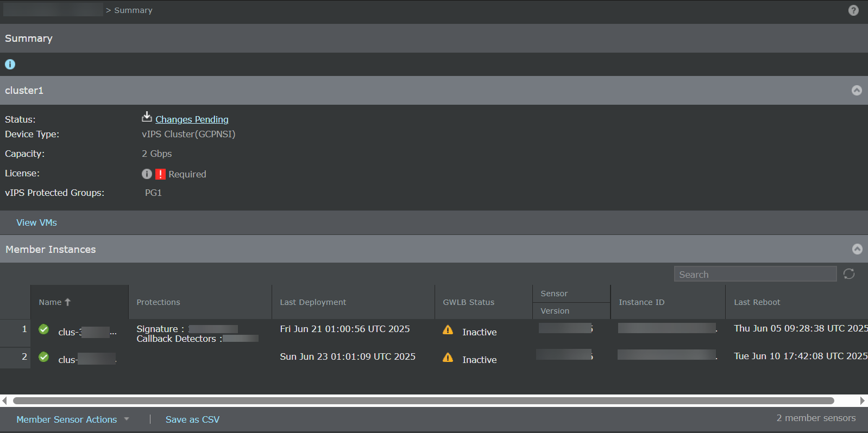The width and height of the screenshot is (868, 433).
Task: Click the Protections column header
Action: click(x=200, y=302)
